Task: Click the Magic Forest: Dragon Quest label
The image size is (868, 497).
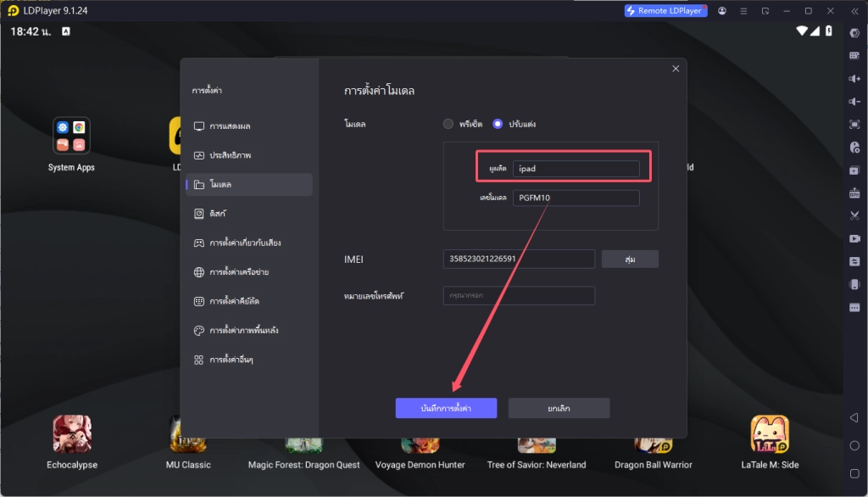Action: 304,465
